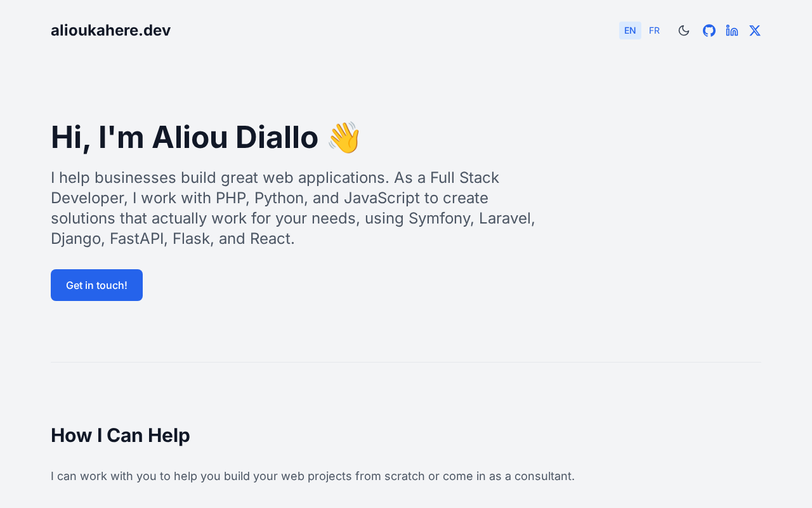Screen dimensions: 812x508
Task: Click the waving hand emoji
Action: pyautogui.click(x=344, y=137)
